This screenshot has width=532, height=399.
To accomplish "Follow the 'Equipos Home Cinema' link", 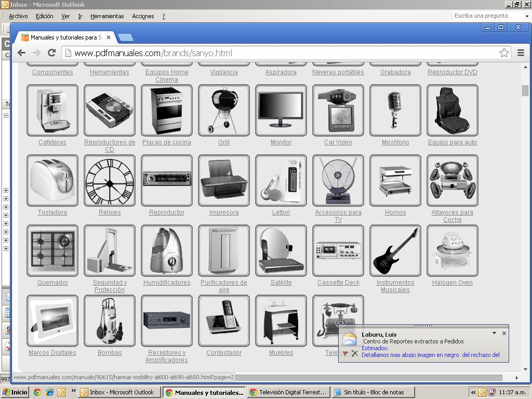I will 167,76.
